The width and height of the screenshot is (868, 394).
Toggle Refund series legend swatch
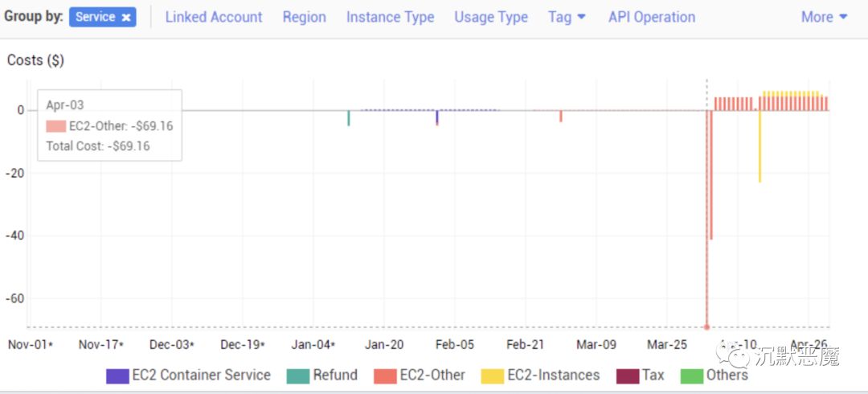click(x=298, y=376)
